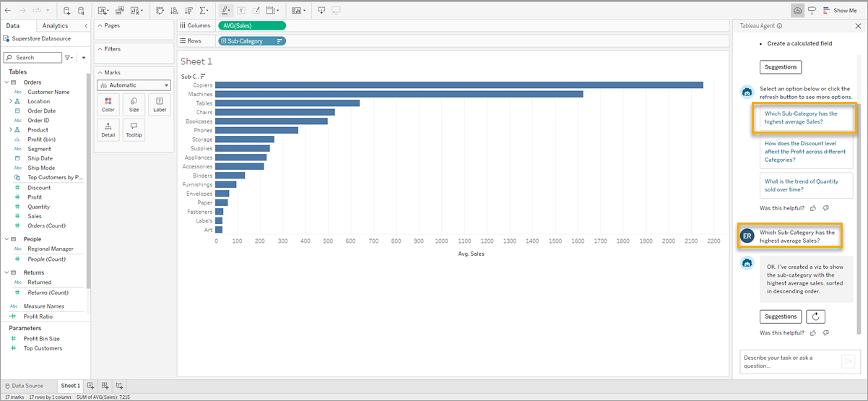Viewport: 868px width, 401px height.
Task: Click the Data Guide signpost icon
Action: (812, 11)
